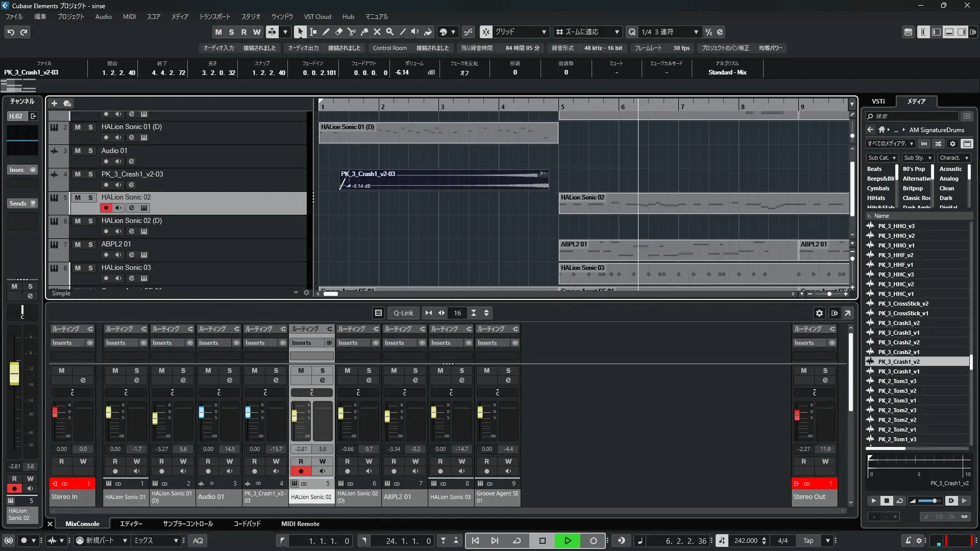Disable record on HALion Sonic 02 track
The image size is (980, 551).
(106, 208)
